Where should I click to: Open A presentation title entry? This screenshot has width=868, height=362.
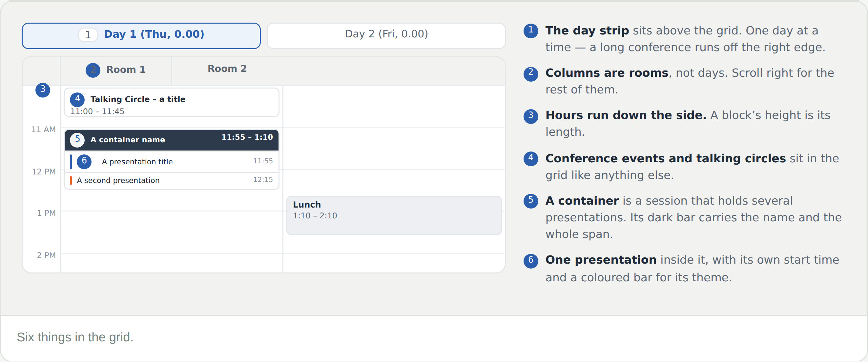pyautogui.click(x=172, y=162)
